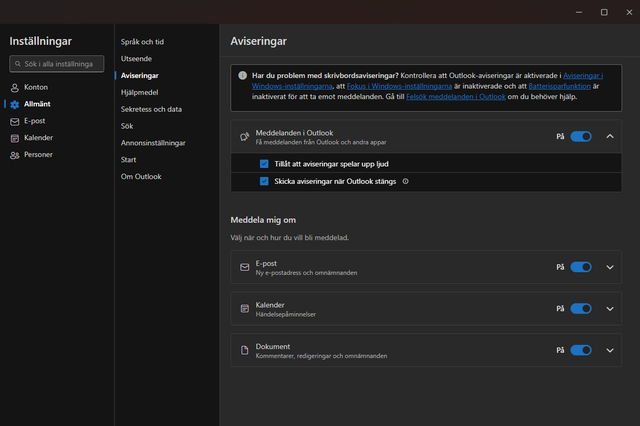Expand the Kalender notification options

pos(610,309)
